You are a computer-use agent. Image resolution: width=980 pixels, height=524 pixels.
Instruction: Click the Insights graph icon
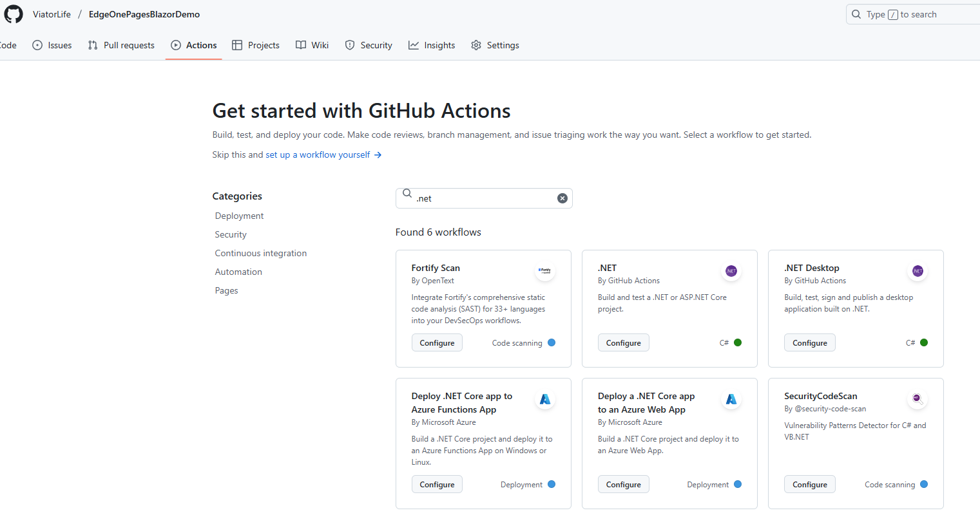(414, 45)
